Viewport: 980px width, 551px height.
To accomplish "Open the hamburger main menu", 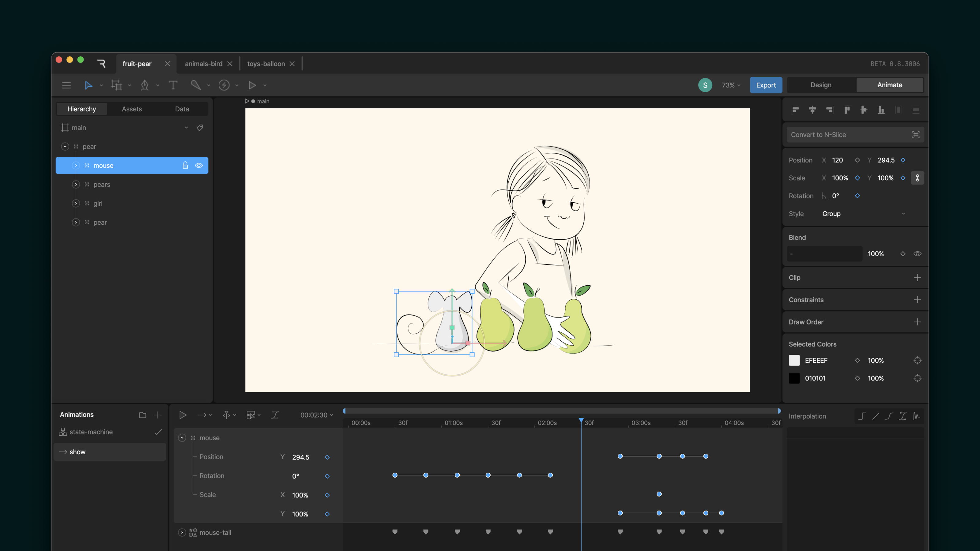I will 66,85.
